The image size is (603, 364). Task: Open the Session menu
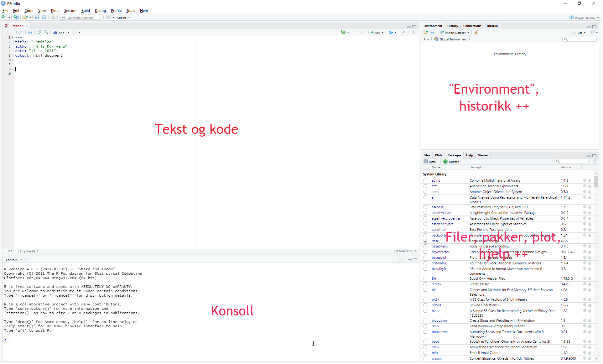(70, 11)
